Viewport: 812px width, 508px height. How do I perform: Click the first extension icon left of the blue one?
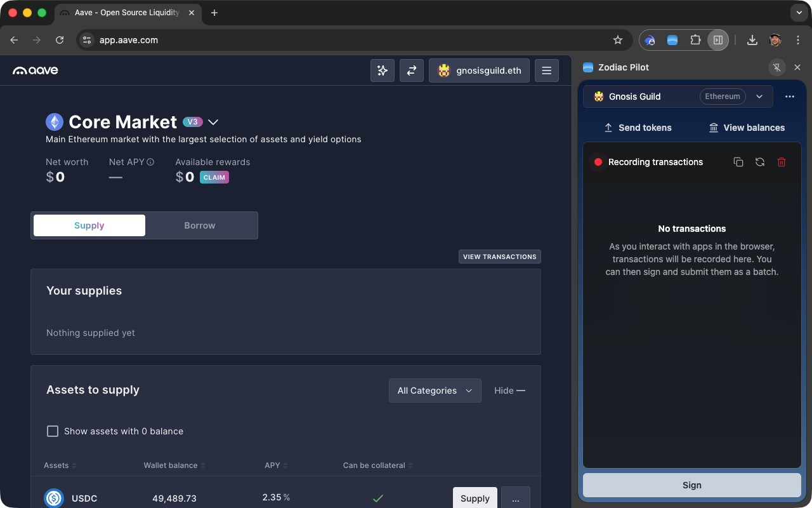(x=650, y=40)
